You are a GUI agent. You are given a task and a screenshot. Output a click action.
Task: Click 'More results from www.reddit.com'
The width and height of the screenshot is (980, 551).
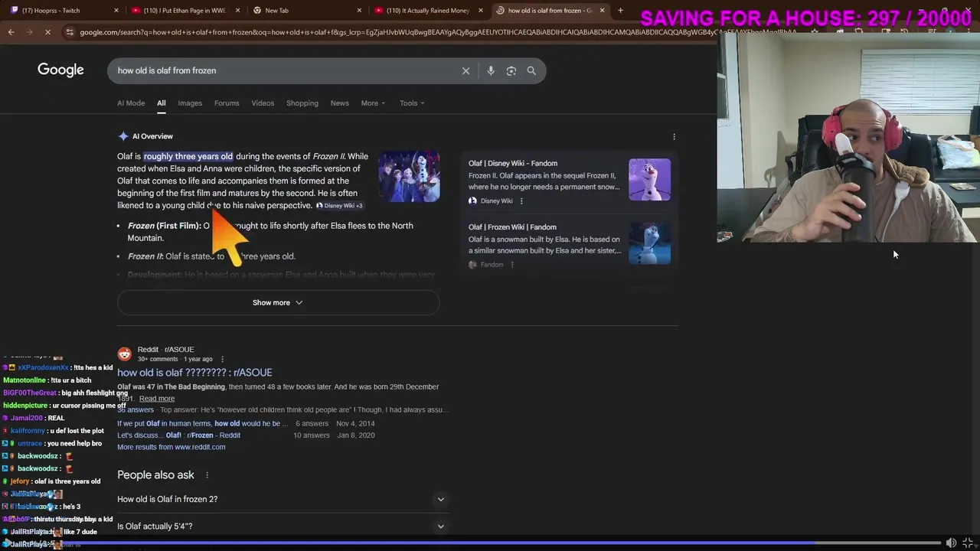(x=171, y=447)
